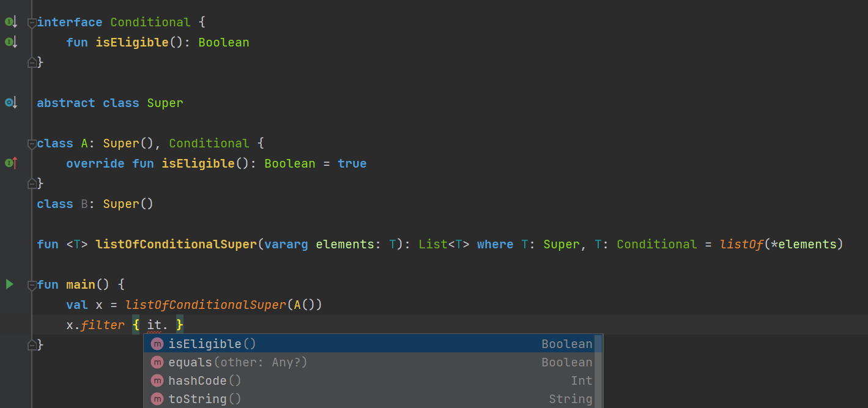Click the 'Conditional' interface name in its declaration
The image size is (868, 408).
[150, 22]
